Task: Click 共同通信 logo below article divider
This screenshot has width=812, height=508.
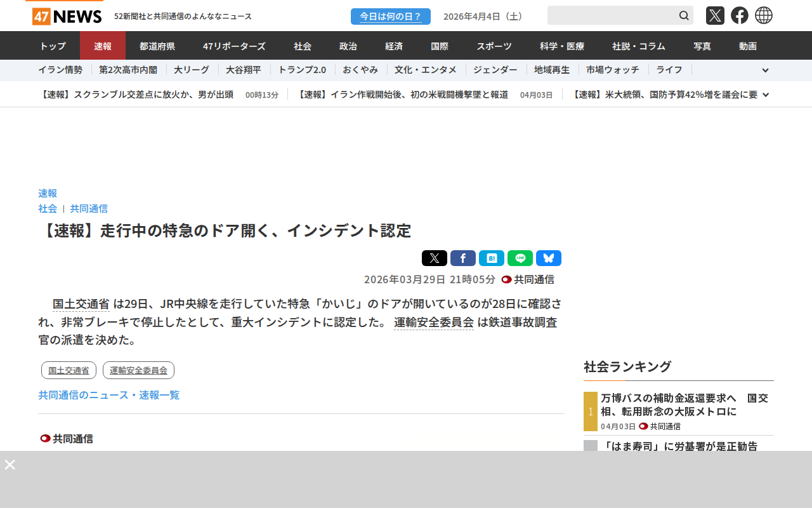Action: point(67,439)
